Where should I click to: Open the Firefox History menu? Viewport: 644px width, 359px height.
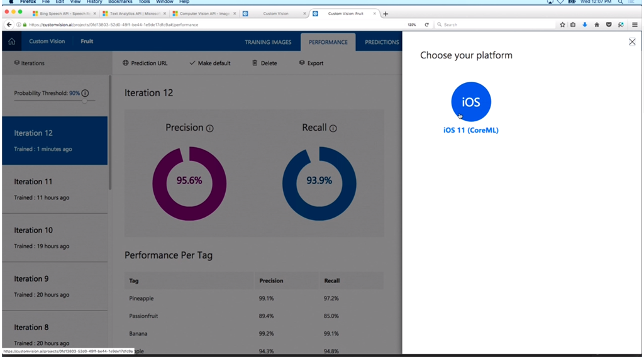click(94, 2)
